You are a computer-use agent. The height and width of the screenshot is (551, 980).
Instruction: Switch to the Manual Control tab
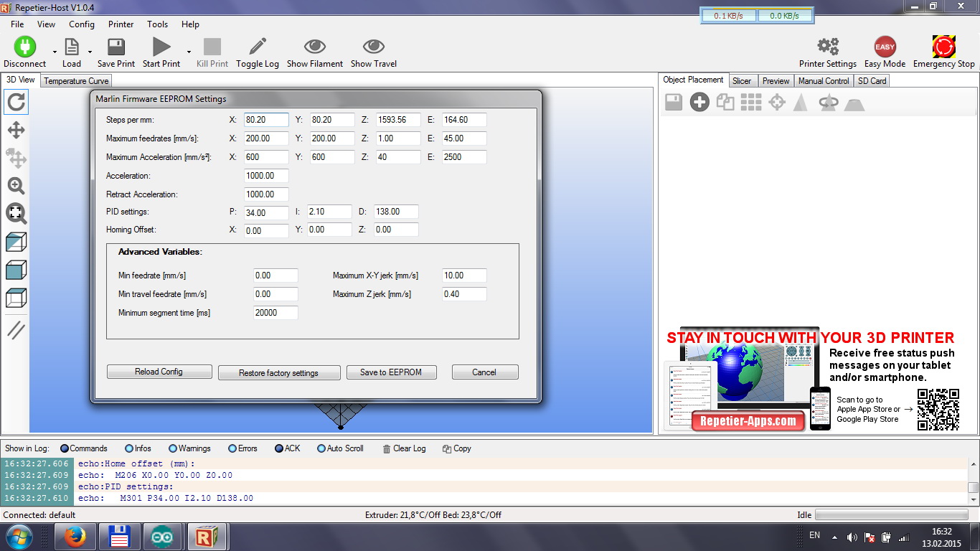(824, 81)
